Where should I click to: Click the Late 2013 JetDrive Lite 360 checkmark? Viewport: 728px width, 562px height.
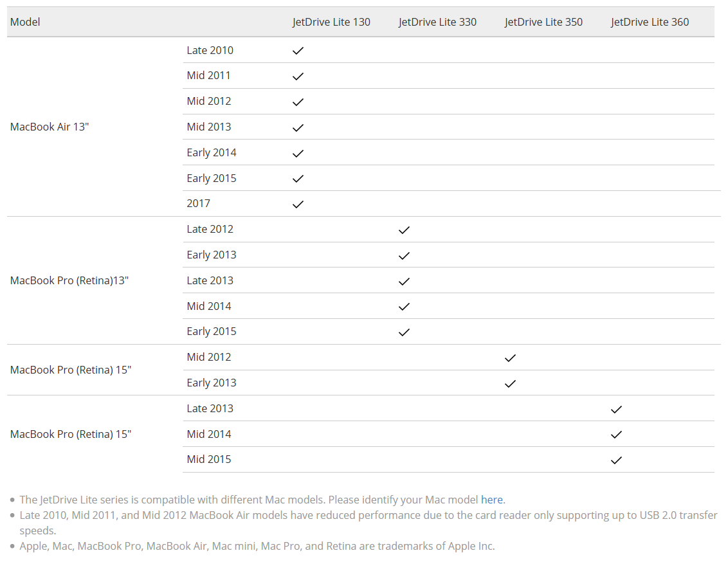coord(616,410)
